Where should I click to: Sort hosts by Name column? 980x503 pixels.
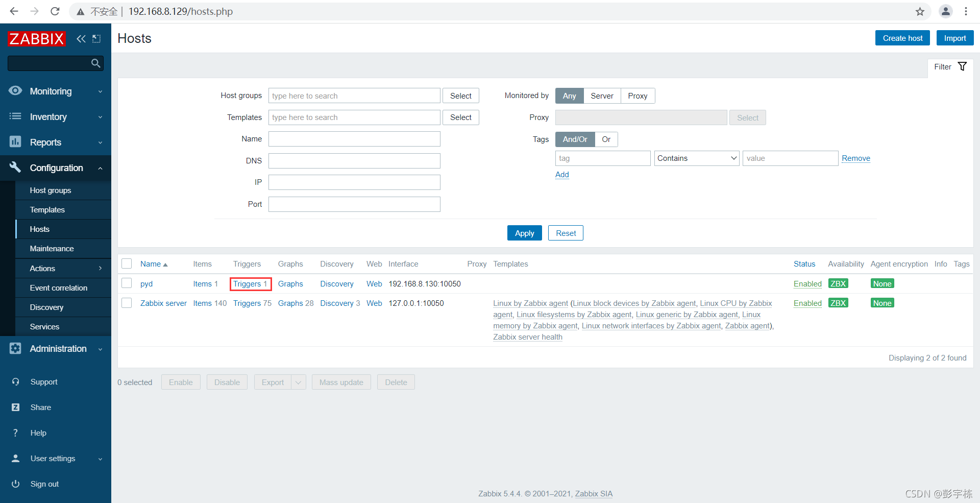[154, 264]
